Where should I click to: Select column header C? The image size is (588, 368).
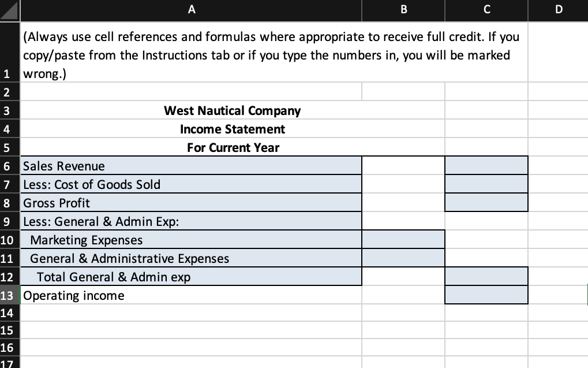click(486, 10)
